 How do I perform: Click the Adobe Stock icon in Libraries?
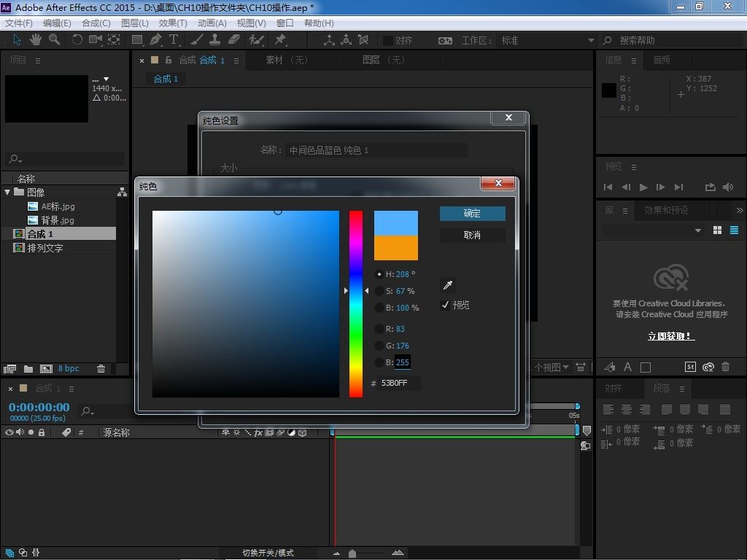point(690,367)
